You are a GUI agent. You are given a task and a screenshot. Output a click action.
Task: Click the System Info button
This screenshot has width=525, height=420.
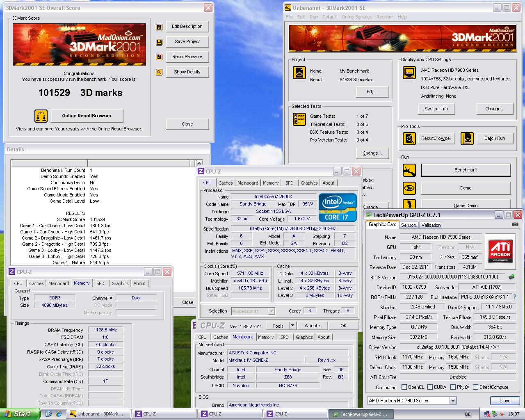(436, 109)
